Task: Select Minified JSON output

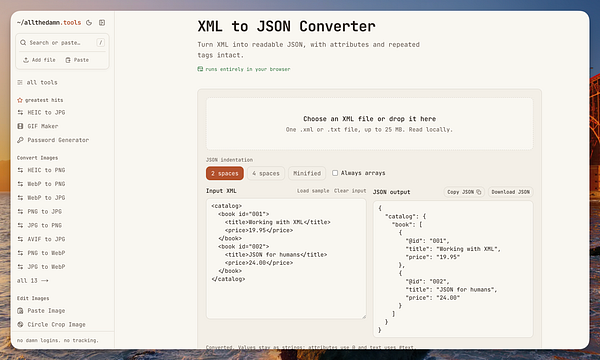Action: (307, 173)
